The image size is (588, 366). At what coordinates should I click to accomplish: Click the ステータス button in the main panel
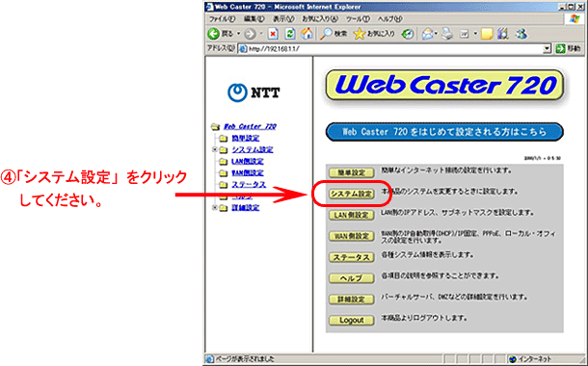click(352, 257)
